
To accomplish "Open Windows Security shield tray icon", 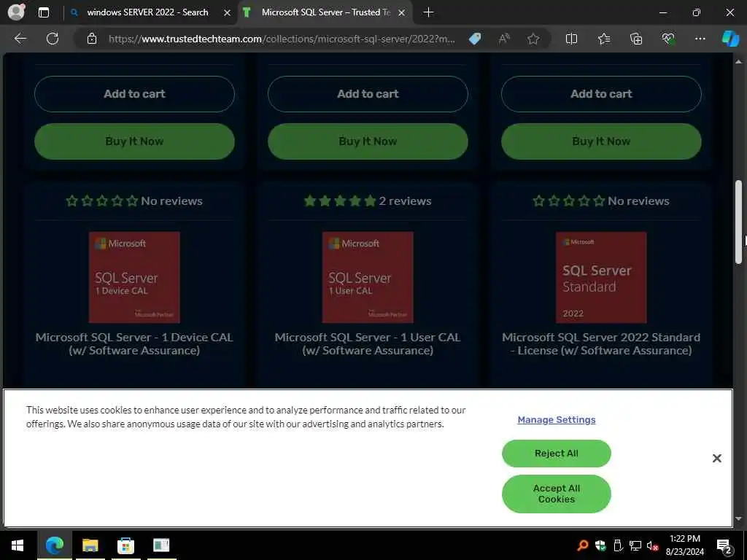I will click(600, 545).
